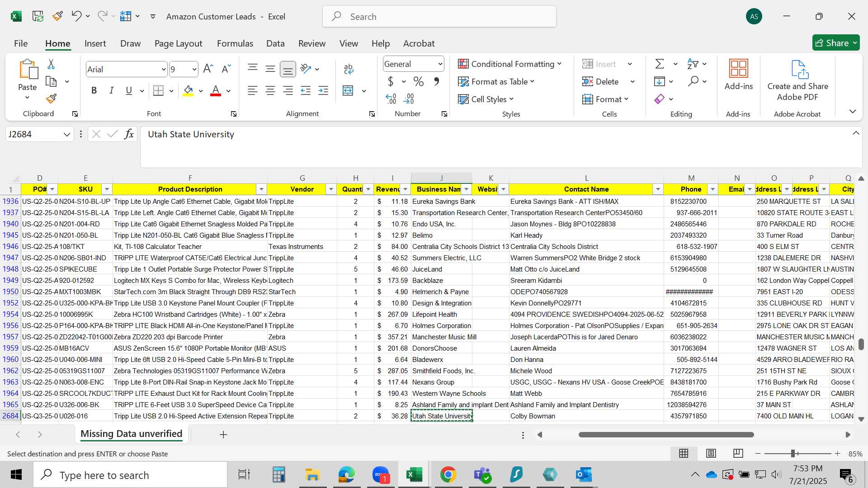Toggle Bottom Align in Alignment group
This screenshot has height=488, width=868.
coord(288,69)
